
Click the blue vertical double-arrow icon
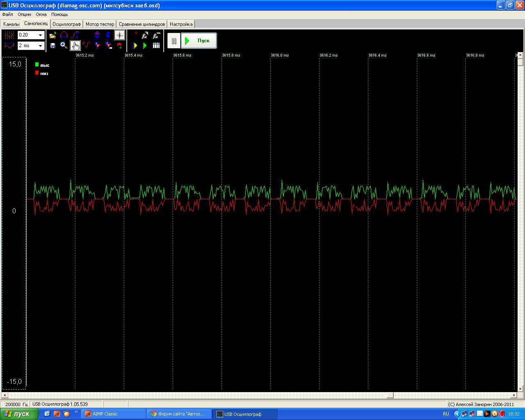108,35
